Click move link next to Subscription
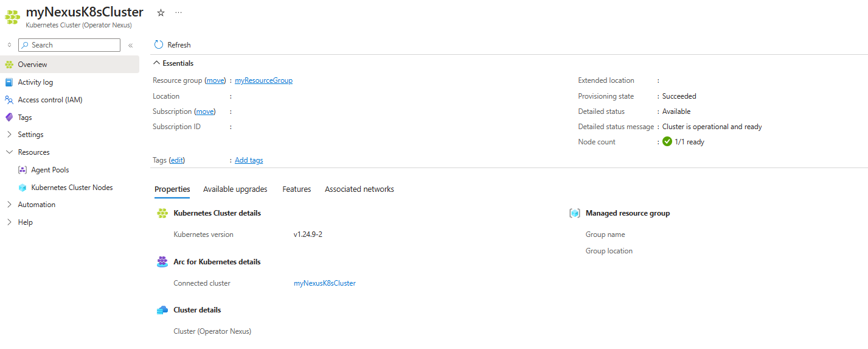 [205, 111]
